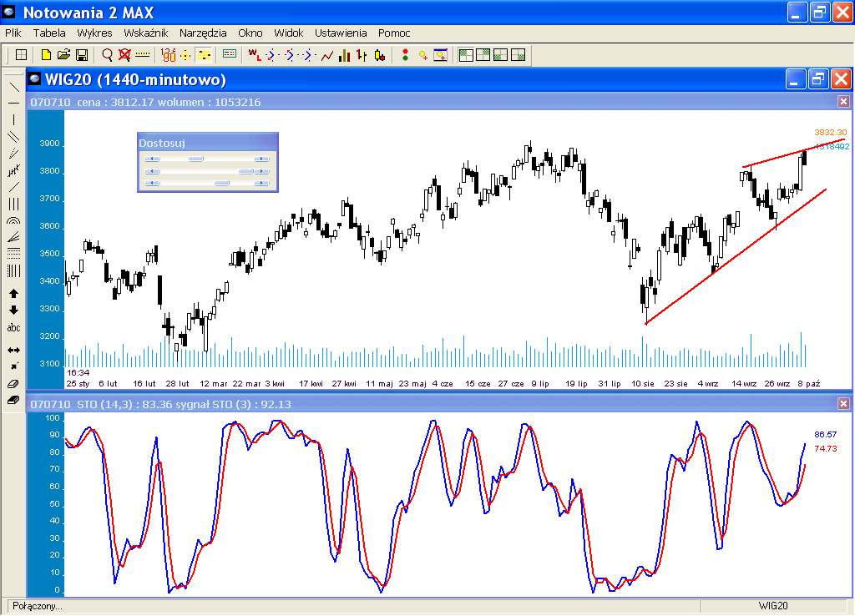Select the abc text annotation tool
Screen dimensions: 855x616
[x=13, y=328]
